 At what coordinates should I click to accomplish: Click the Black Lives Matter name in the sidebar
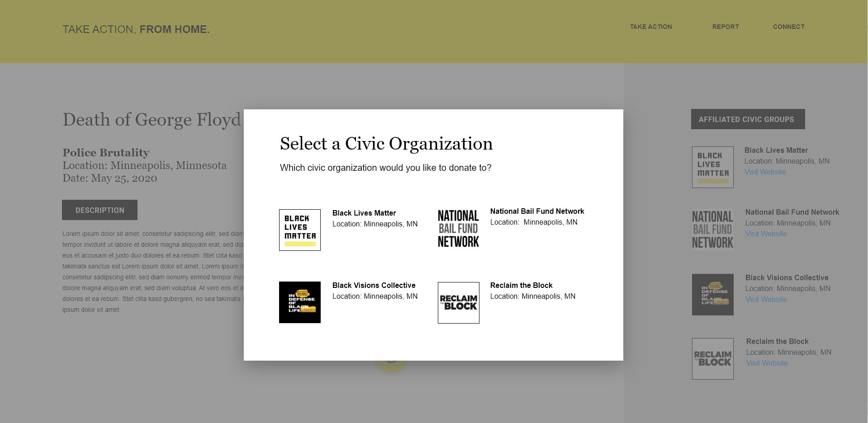[x=776, y=150]
